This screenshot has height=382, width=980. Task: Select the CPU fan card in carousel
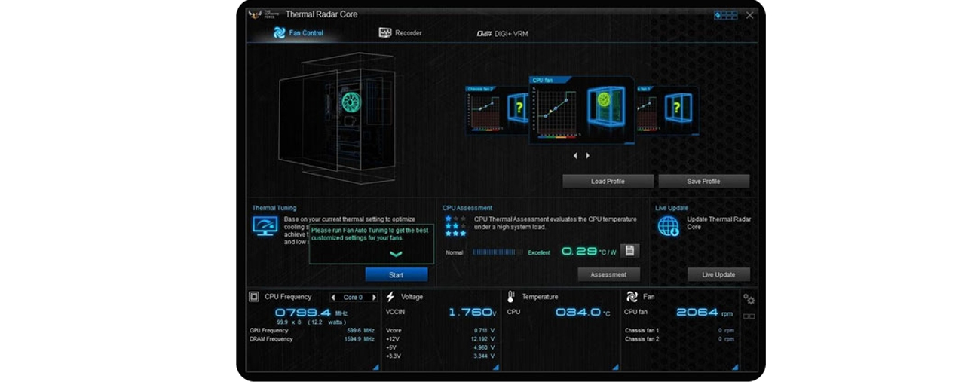tap(581, 110)
